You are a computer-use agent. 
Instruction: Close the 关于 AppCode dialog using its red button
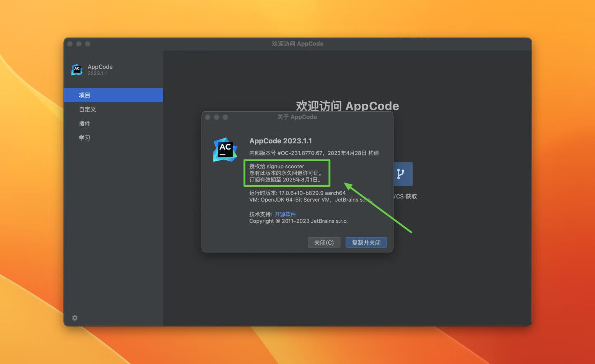pyautogui.click(x=207, y=117)
